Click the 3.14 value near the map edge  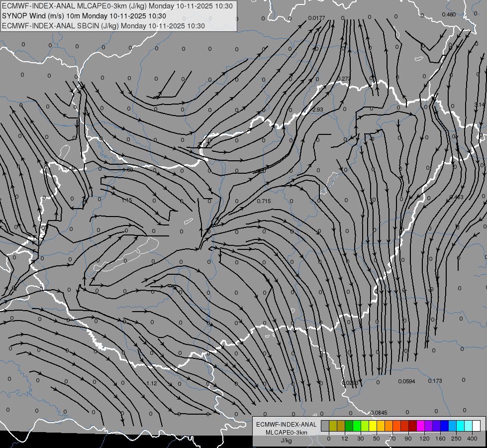pos(480,105)
